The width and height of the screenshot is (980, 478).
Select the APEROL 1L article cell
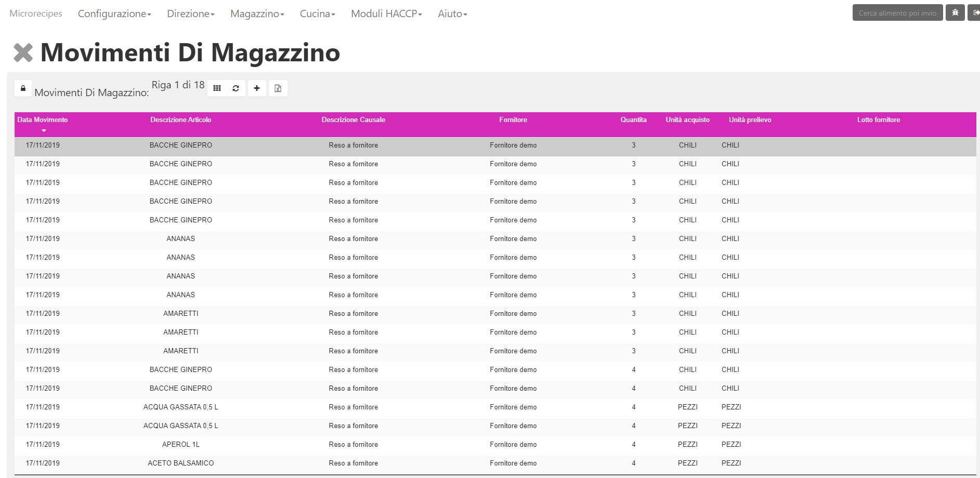coord(181,445)
